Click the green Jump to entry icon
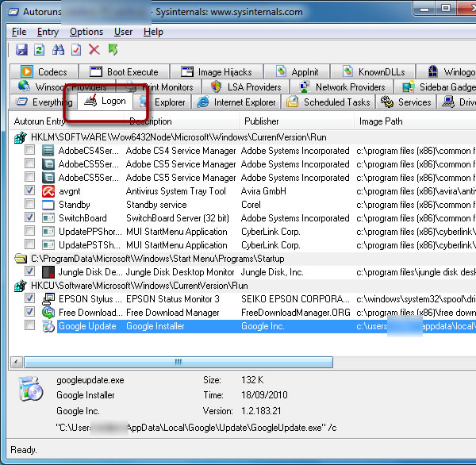476x465 pixels. tap(113, 49)
